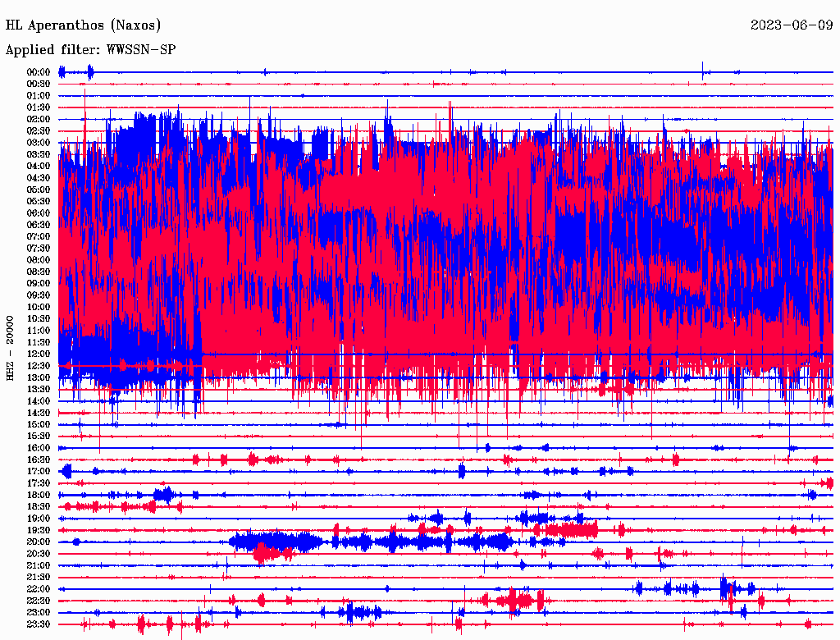
Task: Click the 05:30 time label
Action: [39, 201]
